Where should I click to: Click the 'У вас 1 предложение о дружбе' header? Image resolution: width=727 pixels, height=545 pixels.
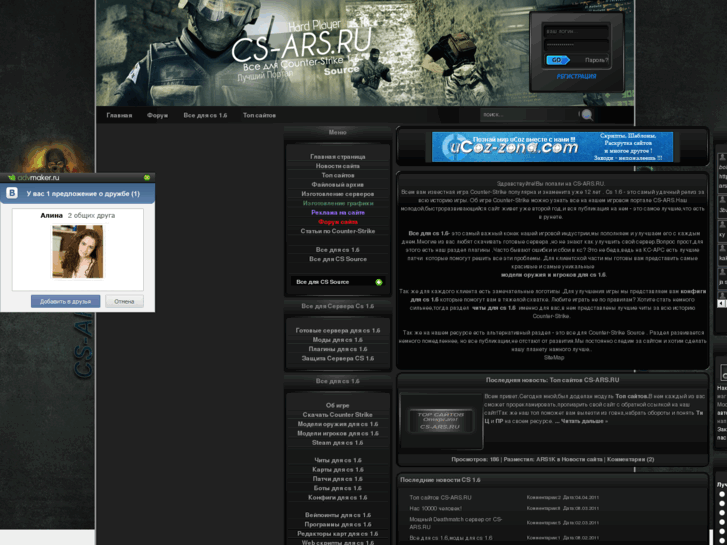tap(83, 193)
